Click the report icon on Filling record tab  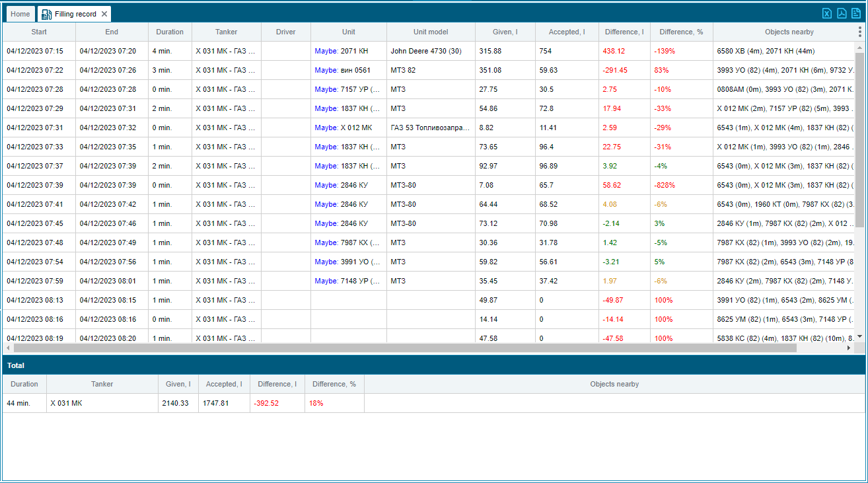pyautogui.click(x=47, y=14)
